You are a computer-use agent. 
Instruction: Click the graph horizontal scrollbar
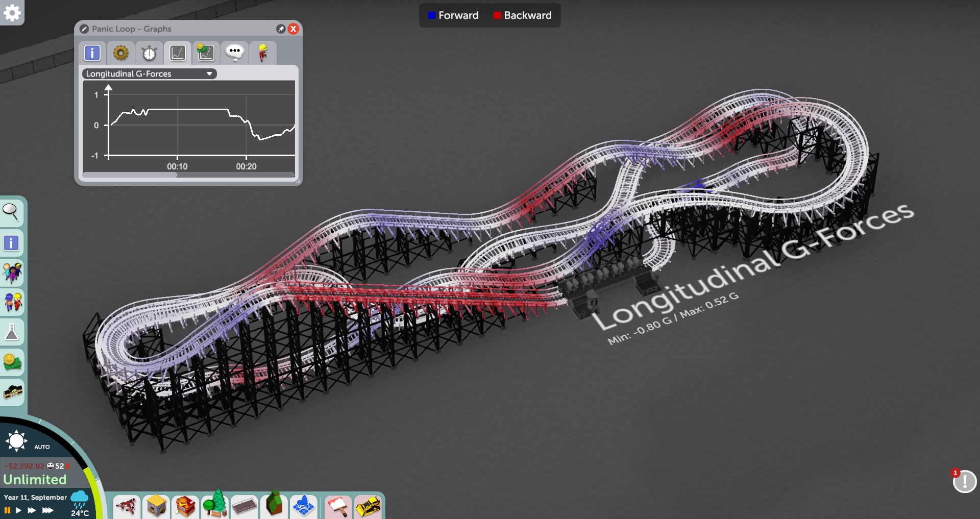130,175
